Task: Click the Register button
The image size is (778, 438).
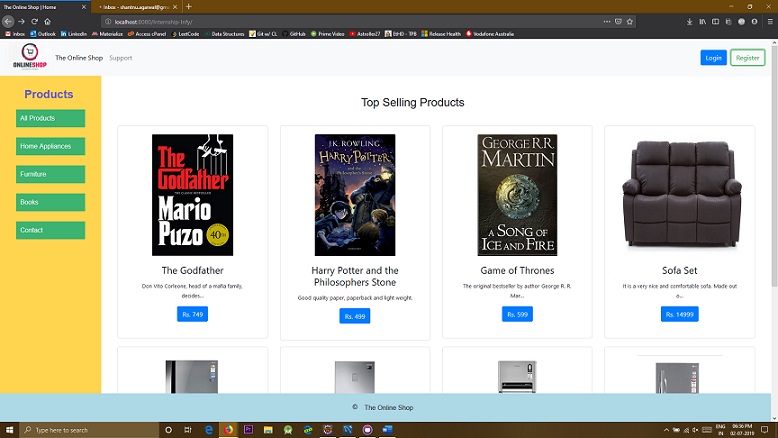Action: 747,58
